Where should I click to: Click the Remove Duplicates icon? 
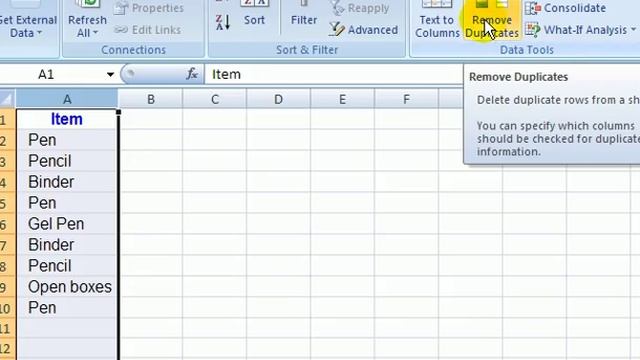click(x=491, y=5)
